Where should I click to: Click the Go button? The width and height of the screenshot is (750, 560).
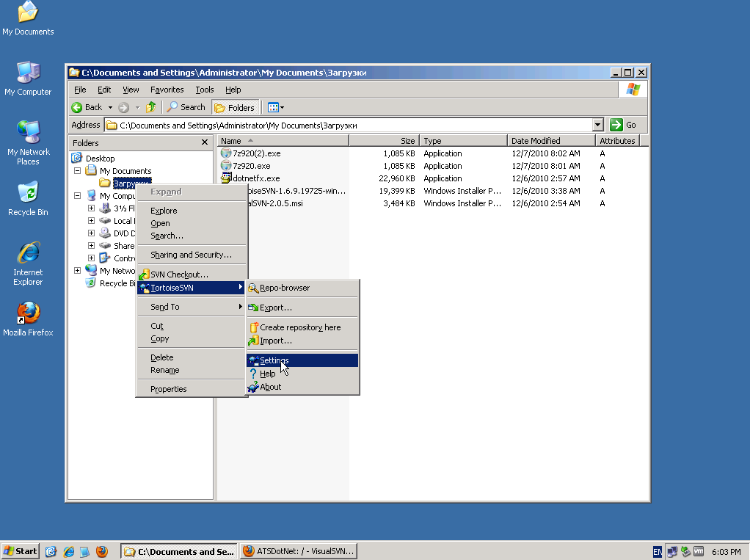[623, 125]
